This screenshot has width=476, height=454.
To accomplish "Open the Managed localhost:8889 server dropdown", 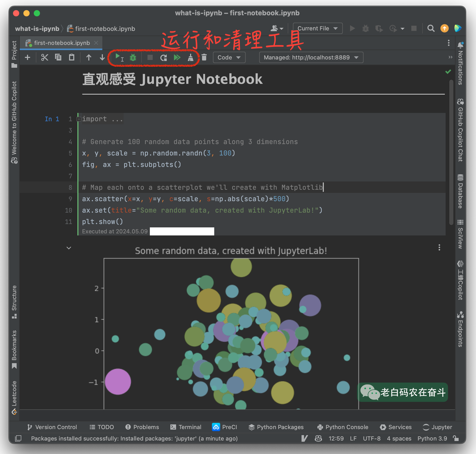I will coord(311,57).
